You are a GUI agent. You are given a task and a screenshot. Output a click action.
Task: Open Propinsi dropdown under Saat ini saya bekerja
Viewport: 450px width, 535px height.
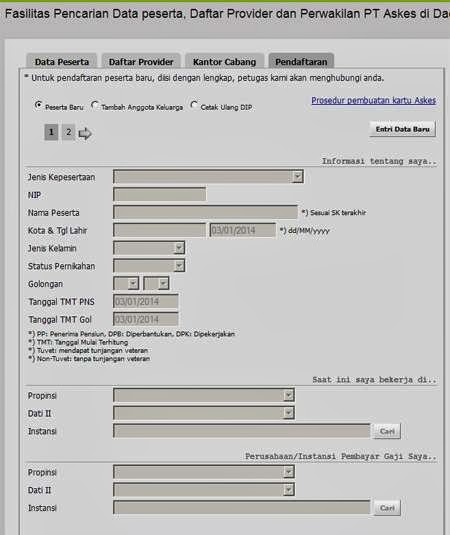[x=204, y=395]
